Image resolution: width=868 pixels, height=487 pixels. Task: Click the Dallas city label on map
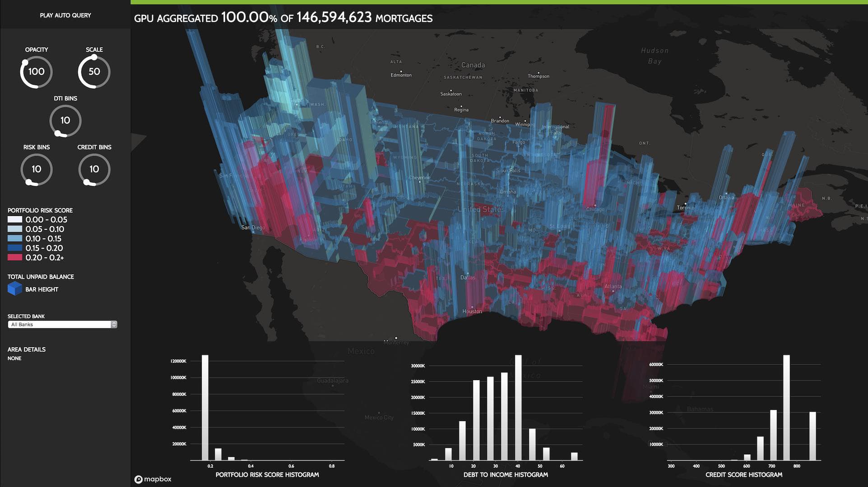[x=468, y=277]
